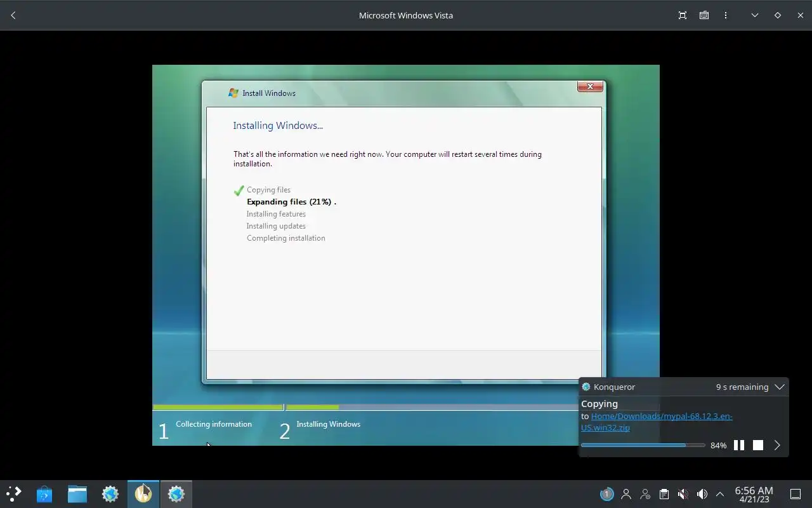Close the Install Windows dialog

click(590, 86)
